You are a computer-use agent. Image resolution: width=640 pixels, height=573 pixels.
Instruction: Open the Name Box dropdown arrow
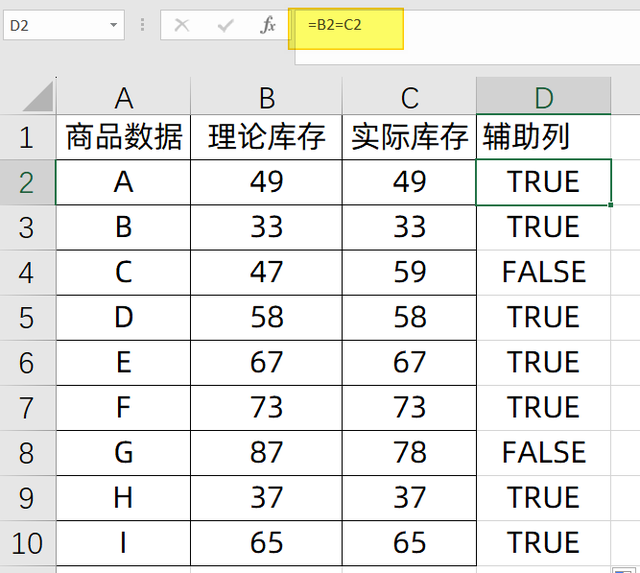pyautogui.click(x=113, y=25)
